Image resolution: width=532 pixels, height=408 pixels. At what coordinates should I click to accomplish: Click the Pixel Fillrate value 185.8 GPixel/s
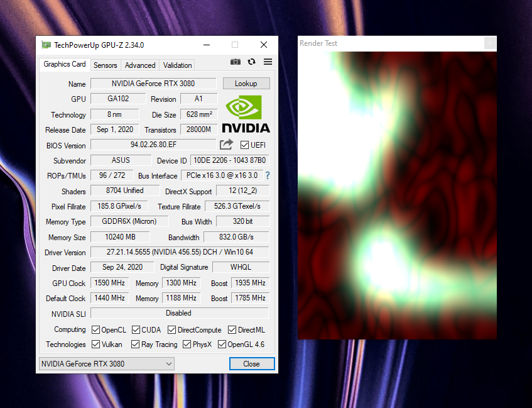(x=119, y=206)
